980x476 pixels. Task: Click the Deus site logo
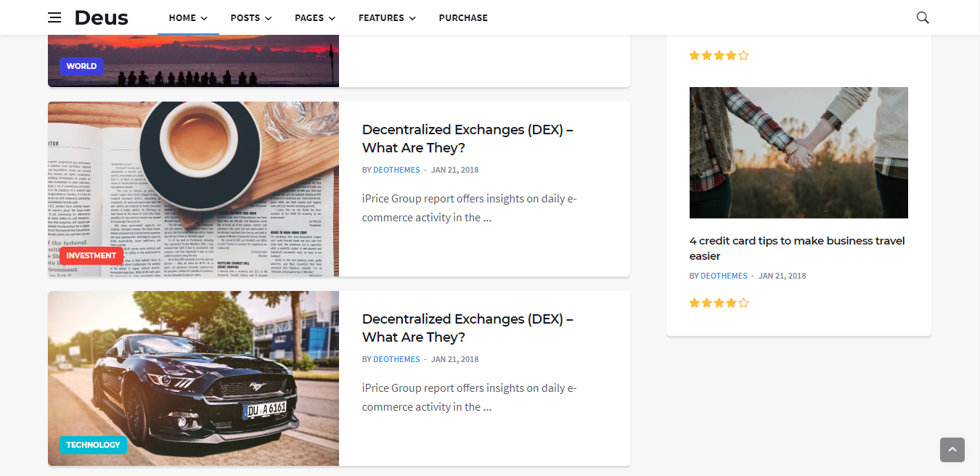pyautogui.click(x=101, y=17)
